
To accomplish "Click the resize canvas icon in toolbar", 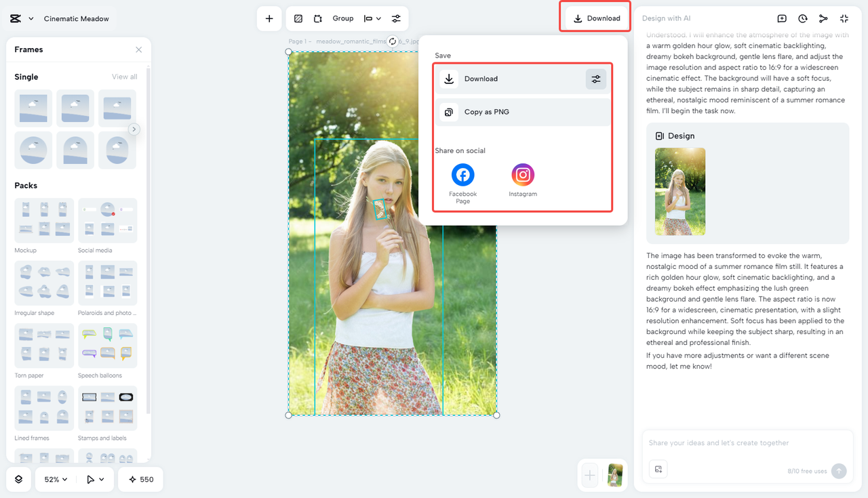I will 317,19.
